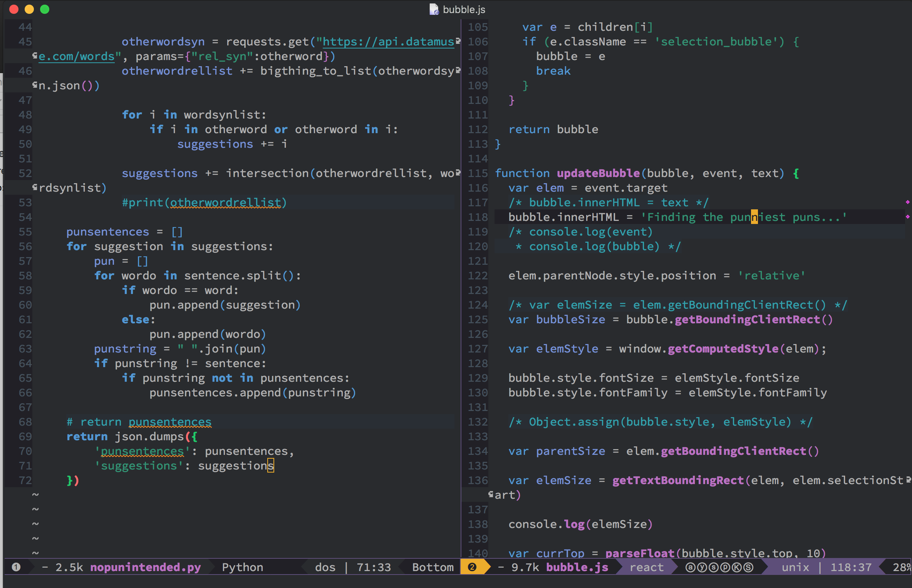Image resolution: width=912 pixels, height=588 pixels.
Task: Open the react major mode menu
Action: (646, 567)
